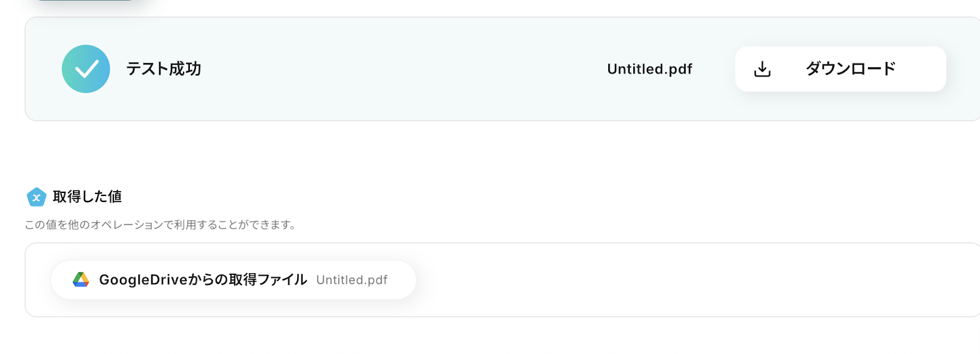This screenshot has width=980, height=354.
Task: Click the partially visible blue button at the top
Action: click(86, 1)
